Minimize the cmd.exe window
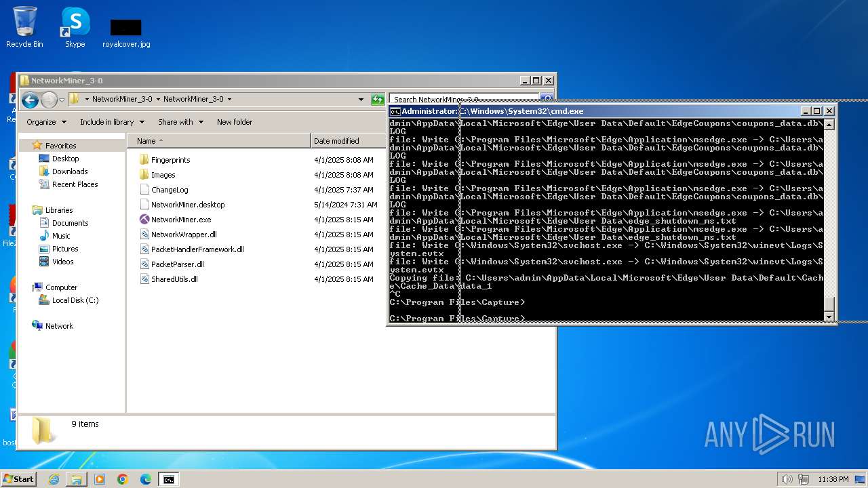Image resolution: width=868 pixels, height=488 pixels. [806, 111]
